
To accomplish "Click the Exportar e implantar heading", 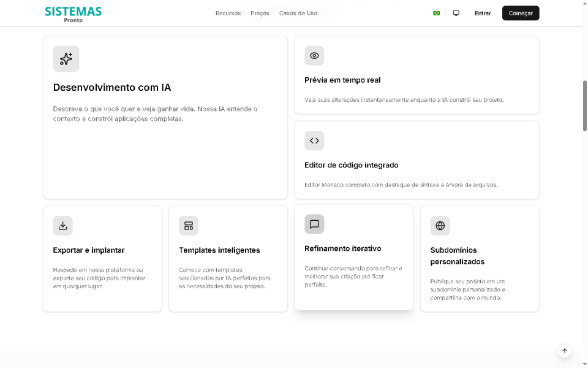I will (x=88, y=250).
